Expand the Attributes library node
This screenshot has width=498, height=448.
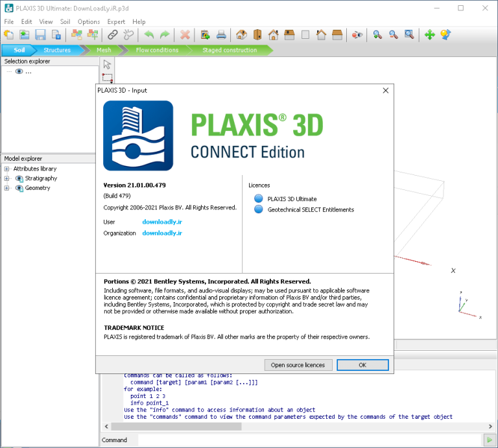click(6, 169)
